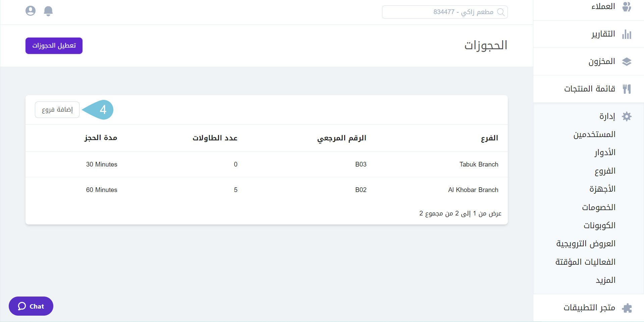Click the products menu fork-and-knife icon

point(627,89)
